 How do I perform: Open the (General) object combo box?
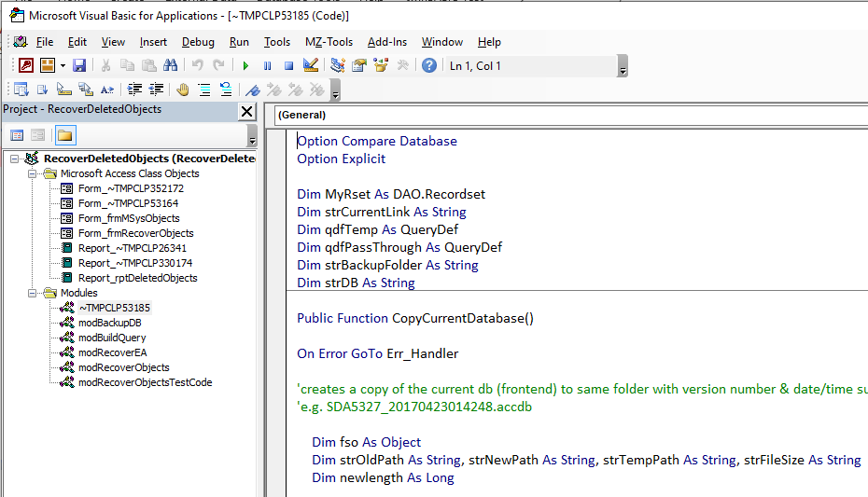click(x=570, y=115)
